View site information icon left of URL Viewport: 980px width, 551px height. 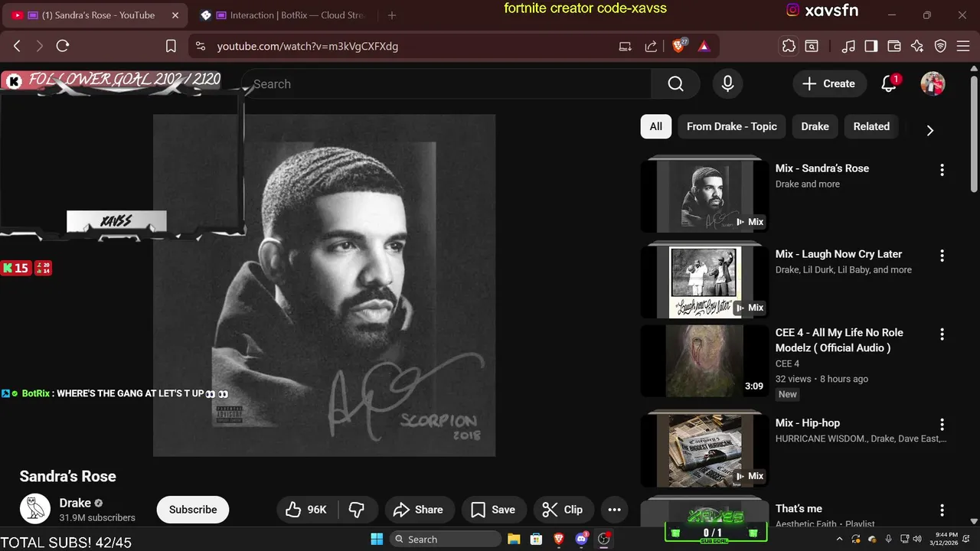(x=201, y=46)
